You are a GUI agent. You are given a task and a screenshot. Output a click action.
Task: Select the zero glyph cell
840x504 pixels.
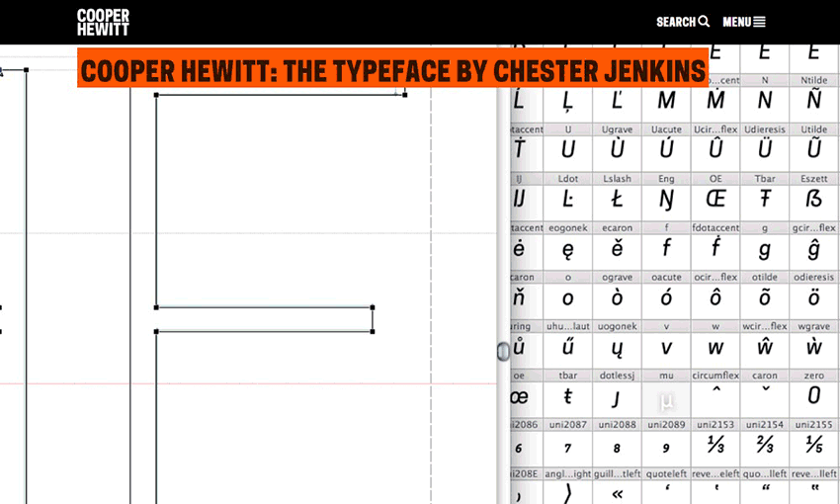coord(814,395)
